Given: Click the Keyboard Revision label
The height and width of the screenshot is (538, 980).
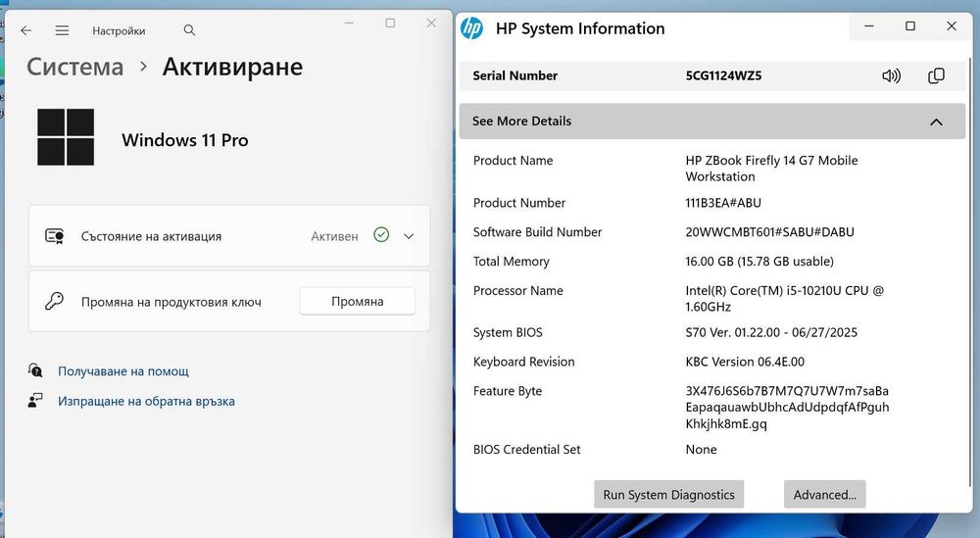Looking at the screenshot, I should [x=523, y=362].
